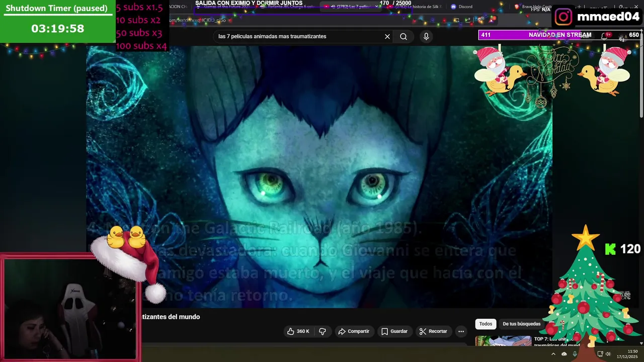Image resolution: width=644 pixels, height=362 pixels.
Task: Click the Instagram logo in the overlay
Action: pos(563,17)
